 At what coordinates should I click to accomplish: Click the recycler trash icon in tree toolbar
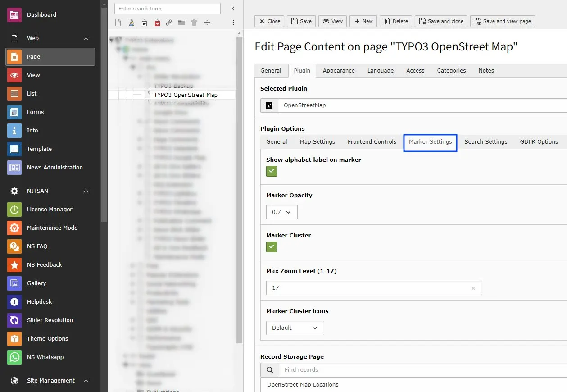coord(194,23)
